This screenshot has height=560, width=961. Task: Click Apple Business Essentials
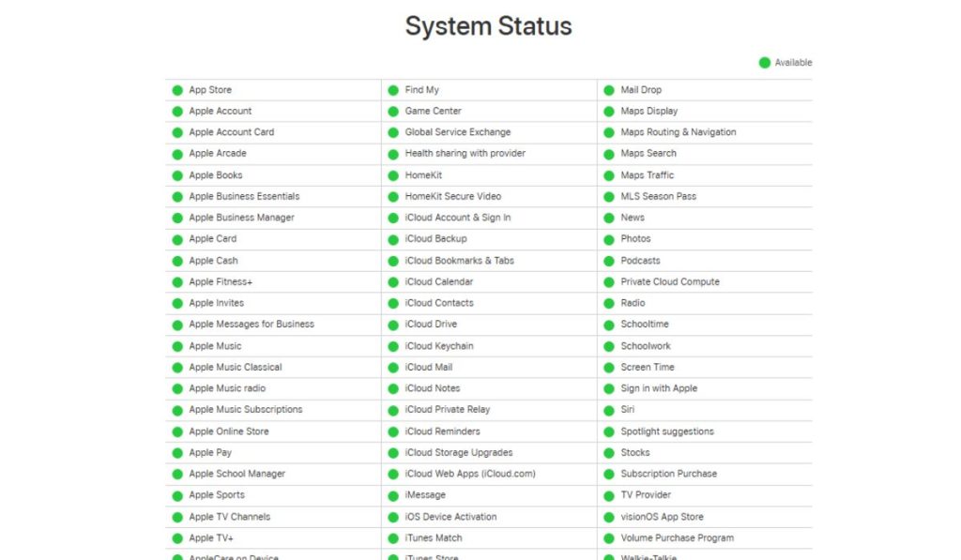tap(244, 197)
